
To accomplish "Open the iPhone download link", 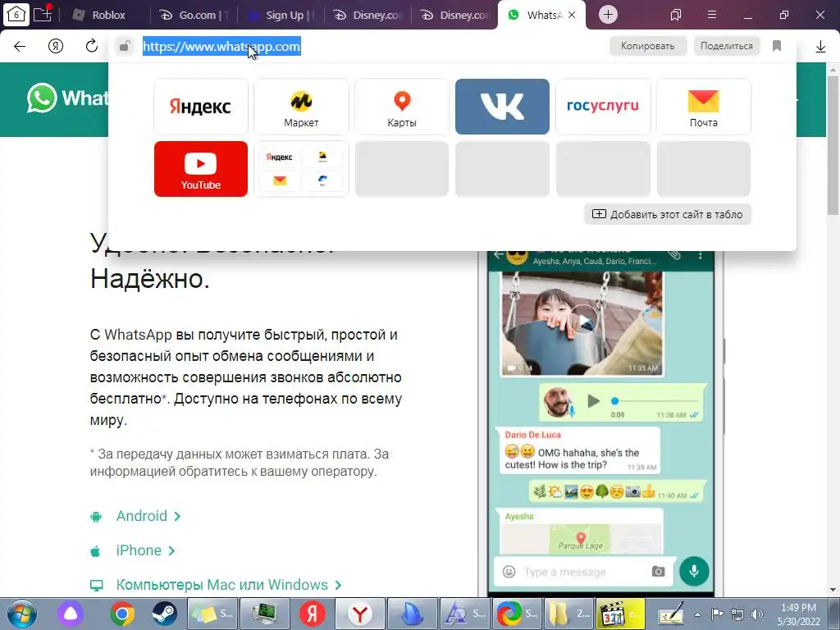I will coord(138,550).
